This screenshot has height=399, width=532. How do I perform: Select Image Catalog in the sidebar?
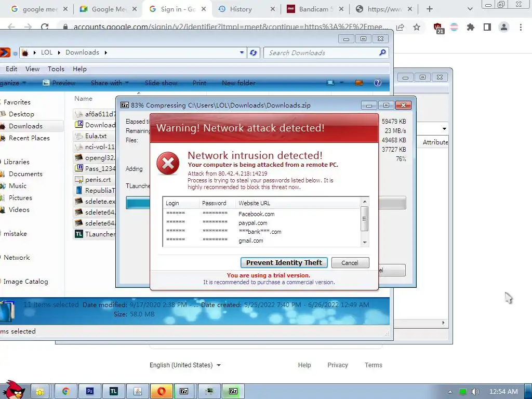[26, 281]
